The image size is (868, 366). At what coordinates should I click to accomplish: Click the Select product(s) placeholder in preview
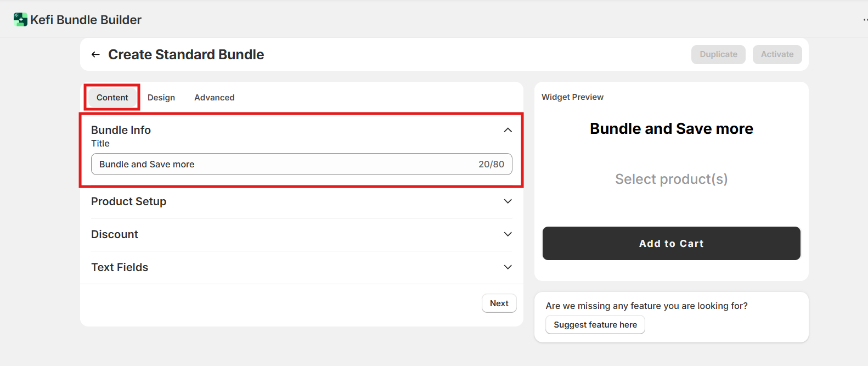671,179
